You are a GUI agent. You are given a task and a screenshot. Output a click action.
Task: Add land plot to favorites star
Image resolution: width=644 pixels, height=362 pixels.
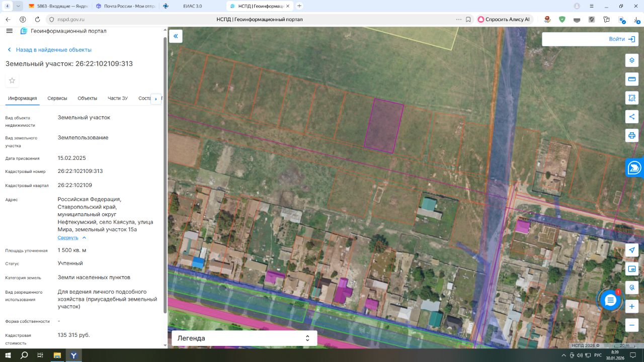tap(12, 80)
